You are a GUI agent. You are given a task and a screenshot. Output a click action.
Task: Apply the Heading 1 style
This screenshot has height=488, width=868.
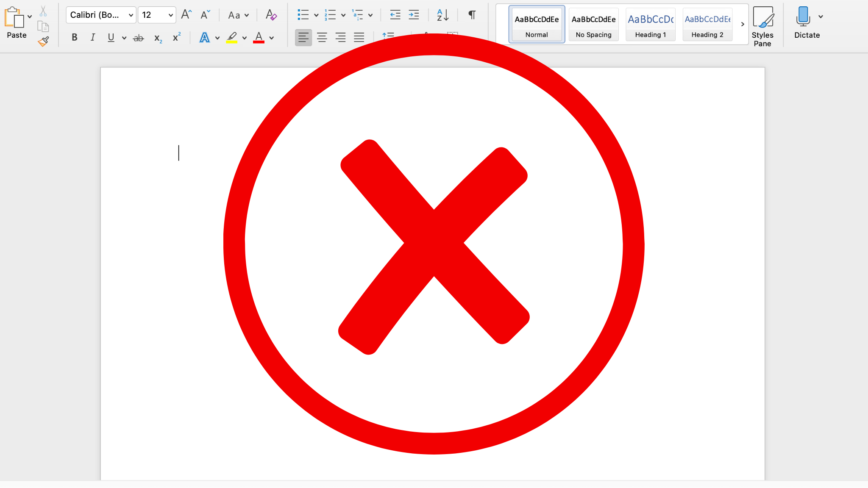650,25
